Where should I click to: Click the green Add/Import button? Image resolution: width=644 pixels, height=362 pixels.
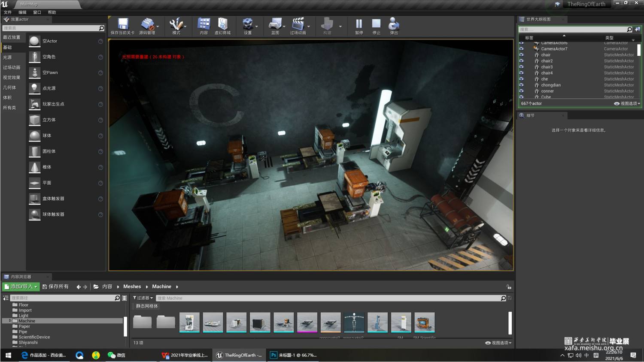point(21,287)
